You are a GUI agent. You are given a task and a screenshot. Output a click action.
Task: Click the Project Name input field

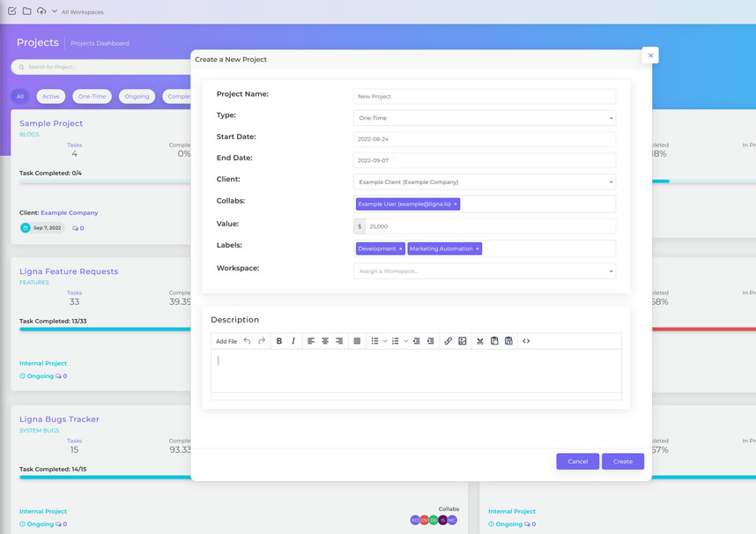486,96
